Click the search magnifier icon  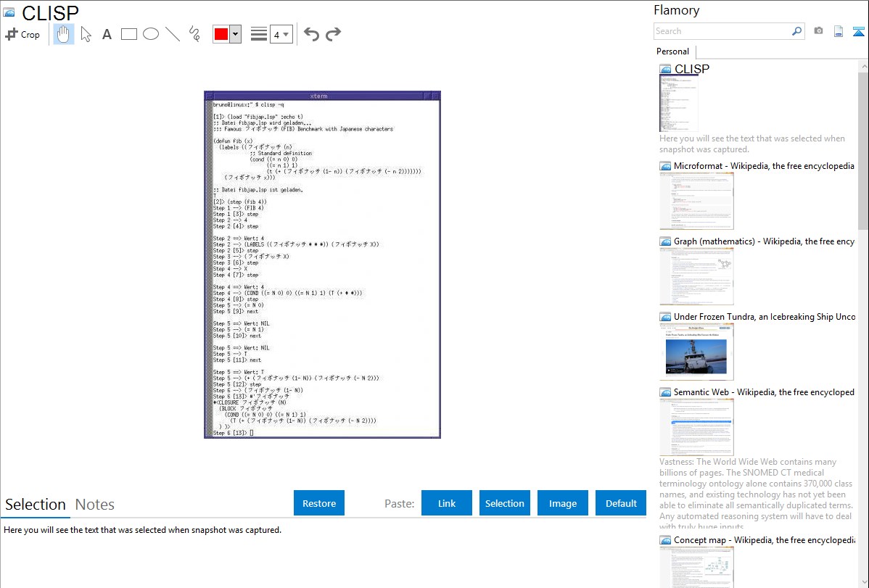pos(797,31)
